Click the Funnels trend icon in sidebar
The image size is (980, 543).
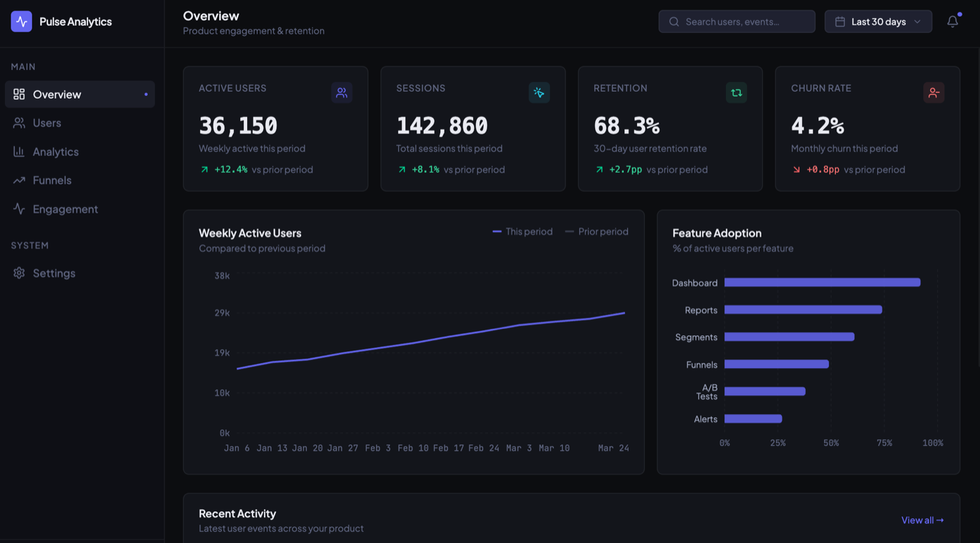pyautogui.click(x=19, y=181)
